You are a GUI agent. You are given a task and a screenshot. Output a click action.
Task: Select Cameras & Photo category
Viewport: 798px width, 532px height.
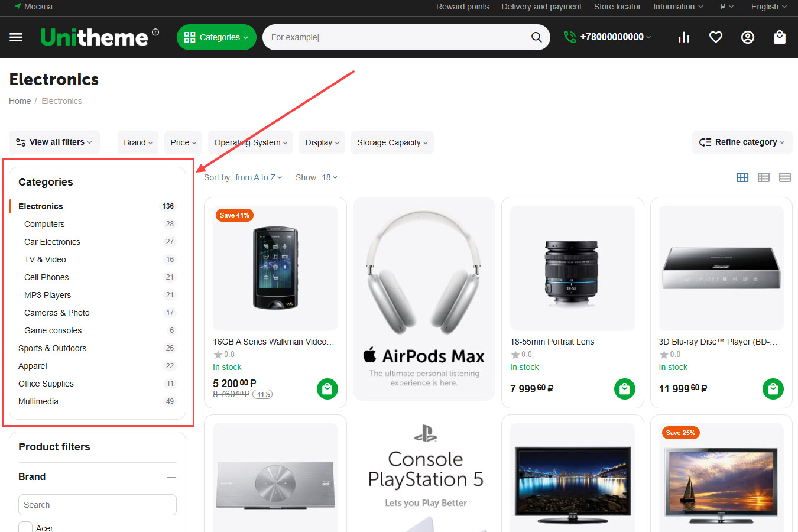click(x=57, y=313)
